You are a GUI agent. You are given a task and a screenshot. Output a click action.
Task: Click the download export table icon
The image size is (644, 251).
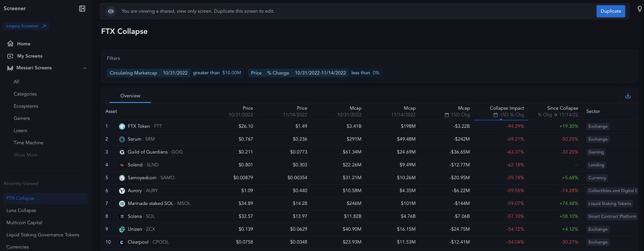tap(628, 96)
